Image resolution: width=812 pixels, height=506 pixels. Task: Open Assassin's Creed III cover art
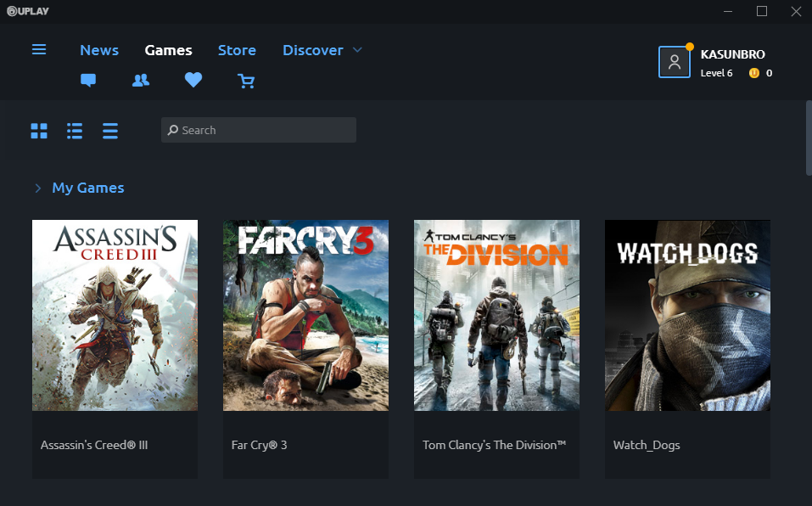[115, 316]
